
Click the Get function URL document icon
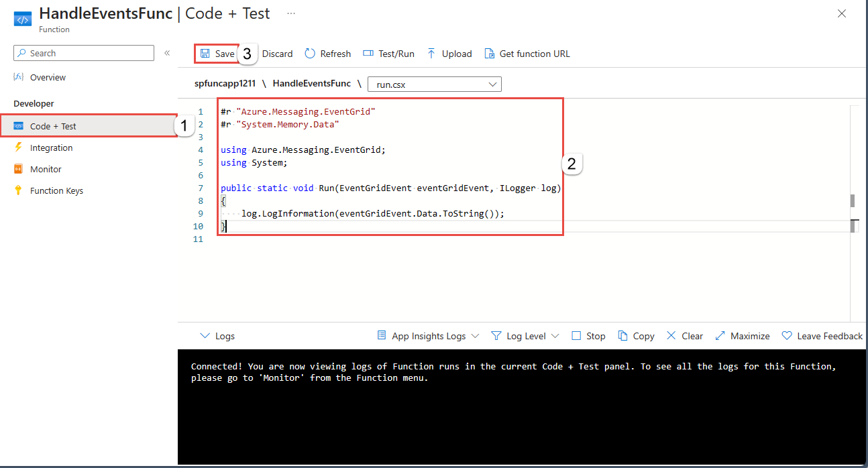490,54
